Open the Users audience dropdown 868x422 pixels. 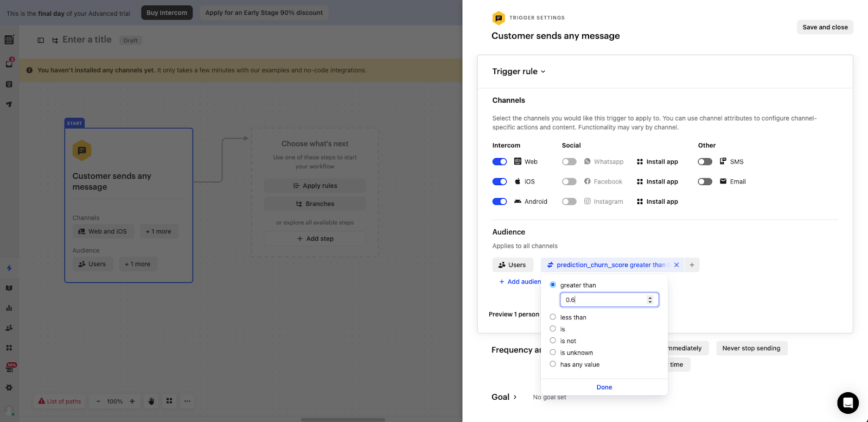coord(513,265)
